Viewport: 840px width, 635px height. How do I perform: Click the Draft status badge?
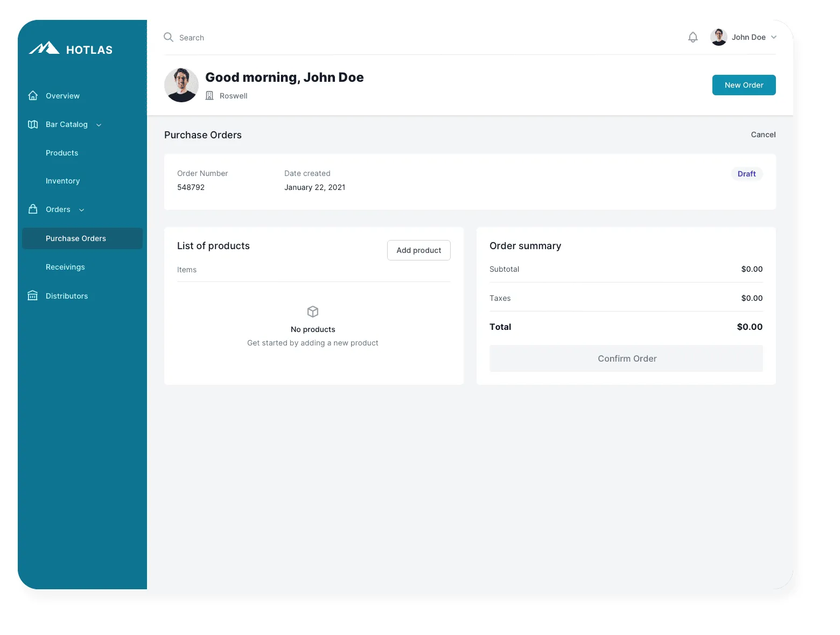[x=747, y=174]
